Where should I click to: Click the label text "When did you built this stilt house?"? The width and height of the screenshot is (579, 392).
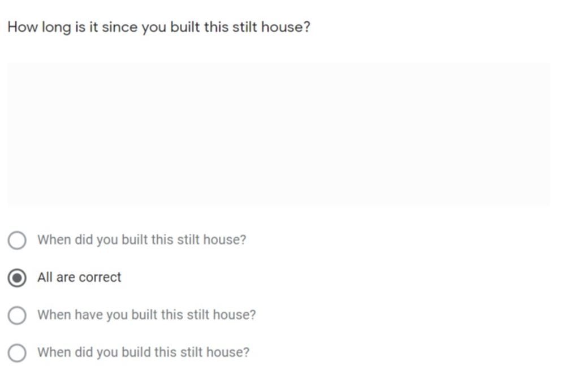[x=141, y=240]
